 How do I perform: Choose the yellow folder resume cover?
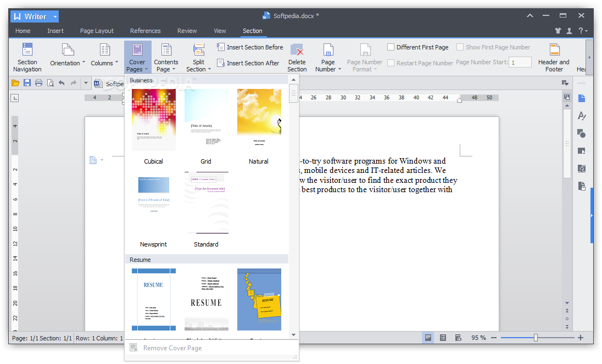point(259,300)
